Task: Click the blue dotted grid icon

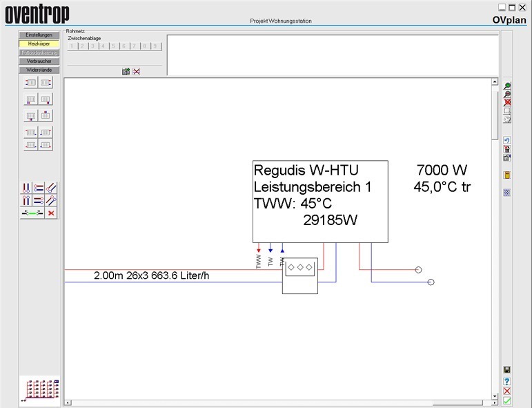Action: tap(507, 193)
